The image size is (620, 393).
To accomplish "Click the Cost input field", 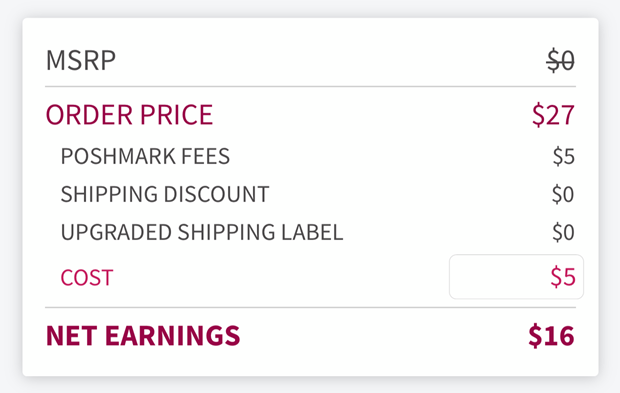I will coord(516,277).
